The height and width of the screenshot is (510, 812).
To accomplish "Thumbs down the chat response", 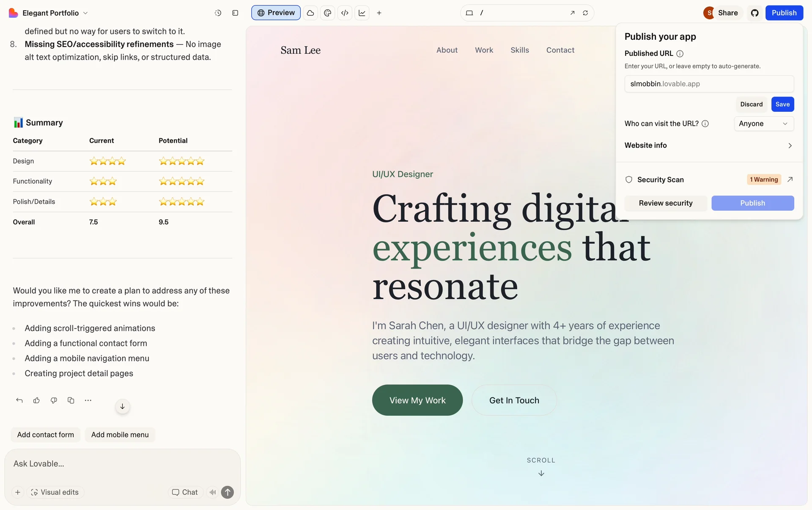I will (x=54, y=400).
